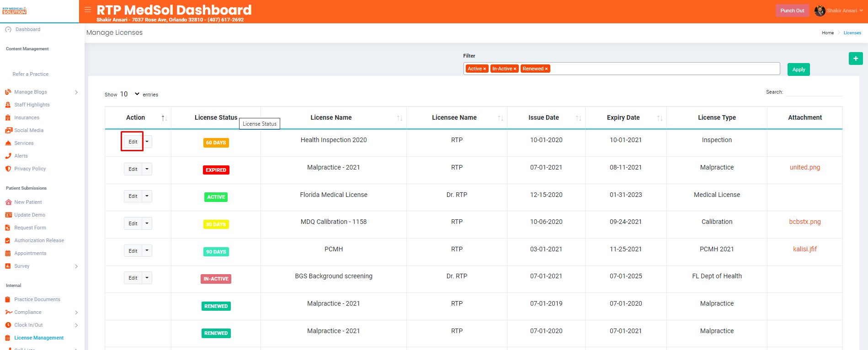Click the green plus add license button
Image resolution: width=868 pixels, height=350 pixels.
856,58
